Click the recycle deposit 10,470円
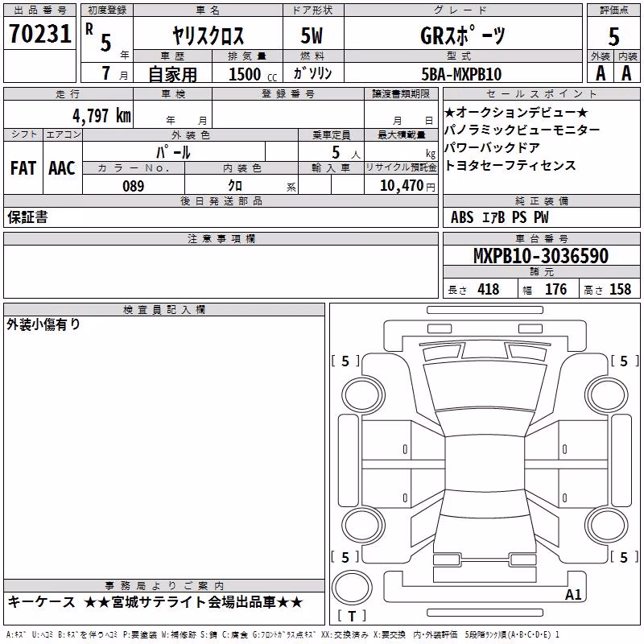The width and height of the screenshot is (644, 644). 407,186
